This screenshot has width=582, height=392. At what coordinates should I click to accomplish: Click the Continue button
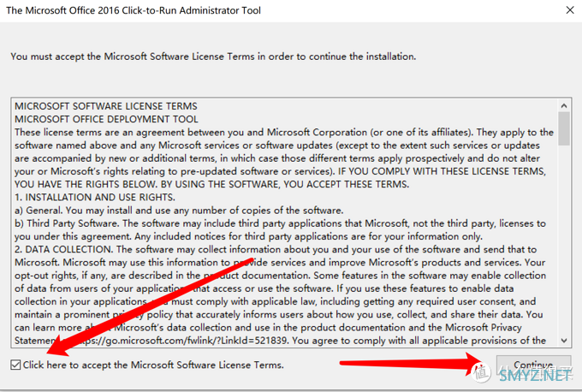pos(533,365)
